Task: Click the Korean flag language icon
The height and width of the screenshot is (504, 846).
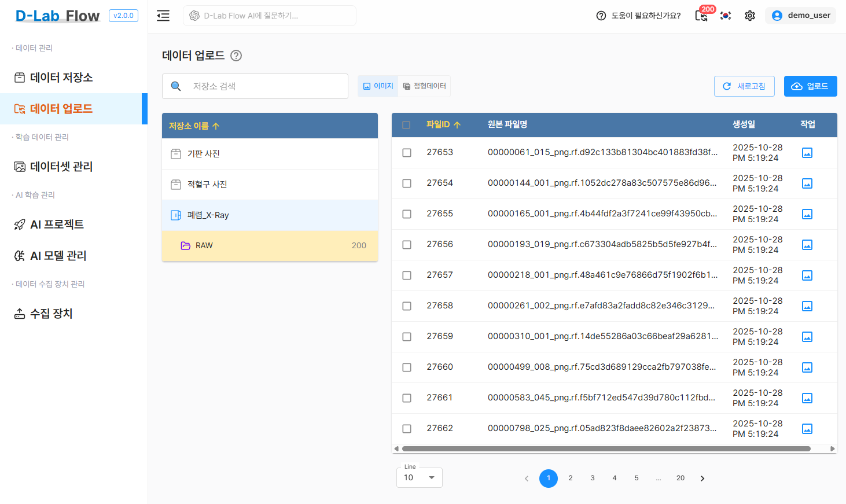Action: tap(726, 16)
